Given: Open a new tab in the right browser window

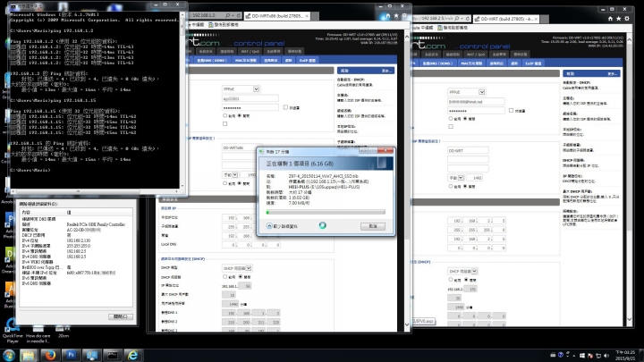Looking at the screenshot, I should pos(545,19).
